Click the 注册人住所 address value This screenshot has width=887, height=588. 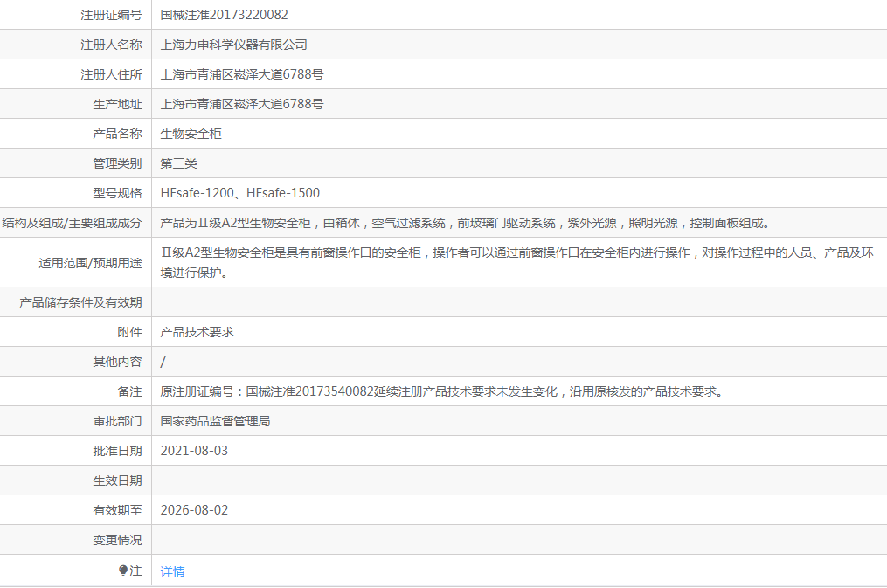[242, 74]
